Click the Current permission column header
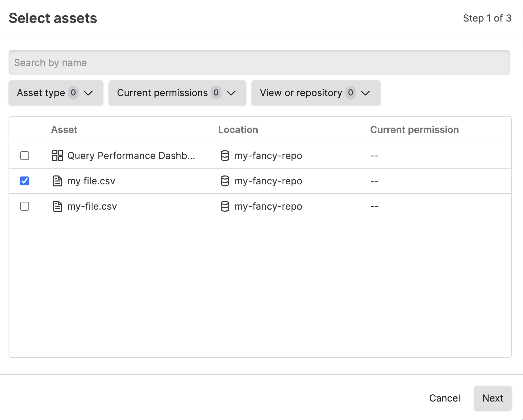This screenshot has width=523, height=420. 414,130
